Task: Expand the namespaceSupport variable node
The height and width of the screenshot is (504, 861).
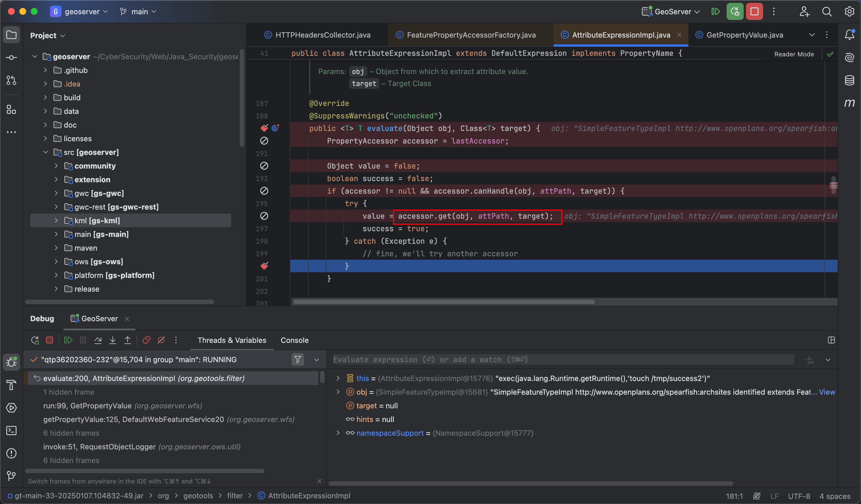Action: [x=338, y=433]
